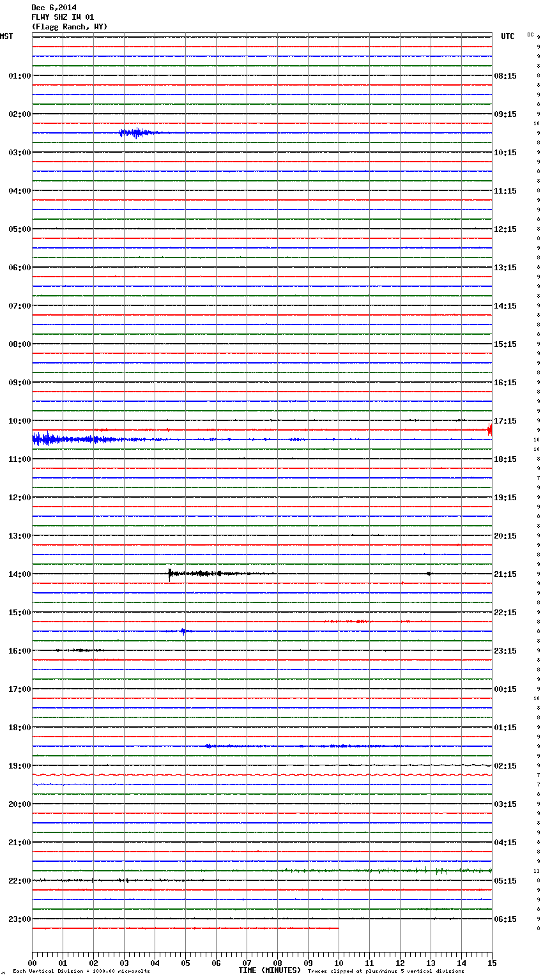Click the red spike ending the 10:15 trace
543x980 pixels.
pos(489,429)
